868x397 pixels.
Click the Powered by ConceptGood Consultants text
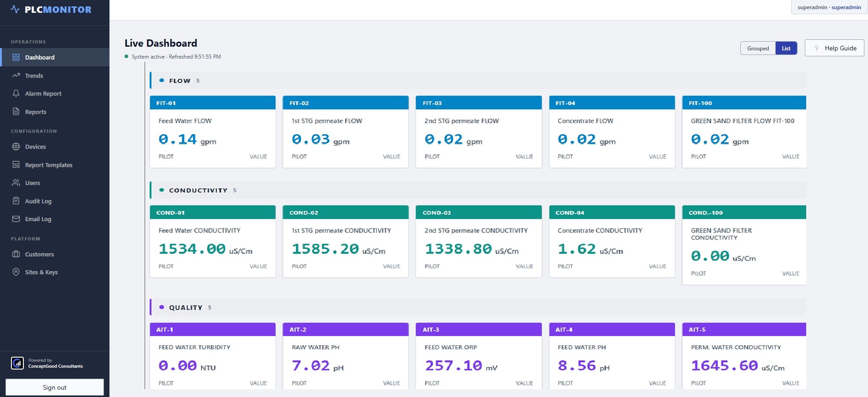click(x=55, y=363)
